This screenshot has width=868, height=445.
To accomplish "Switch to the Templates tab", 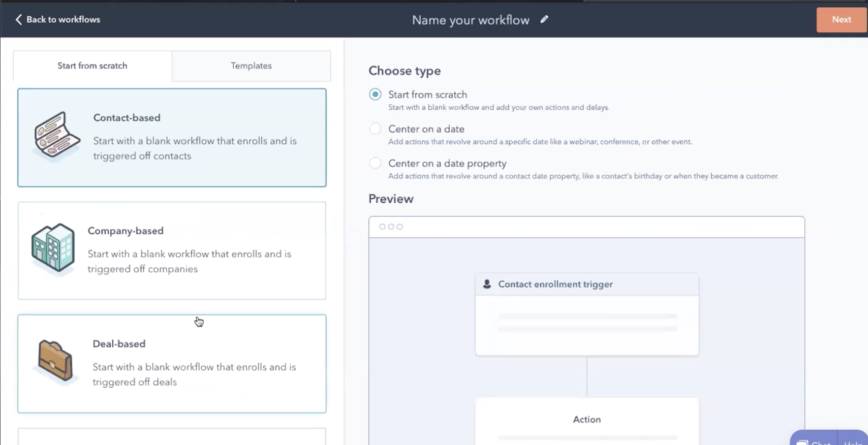I will [x=251, y=66].
